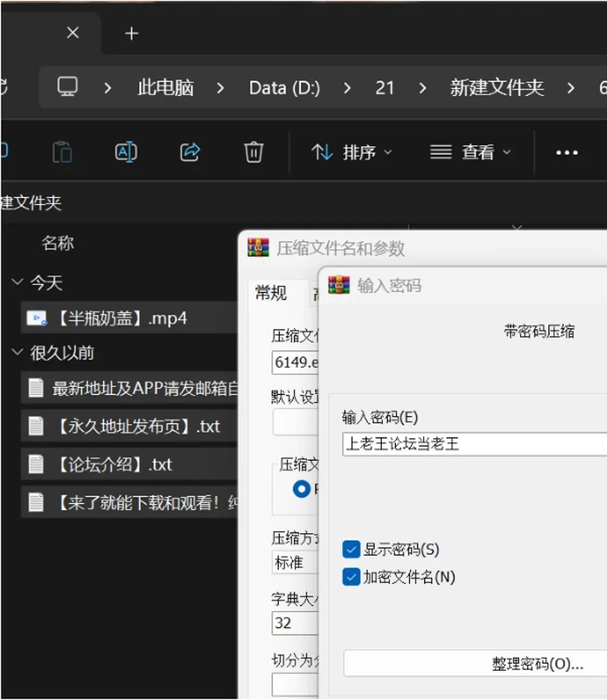The width and height of the screenshot is (607, 700).
Task: Select 【永久地址发布页】.txt file
Action: [129, 426]
